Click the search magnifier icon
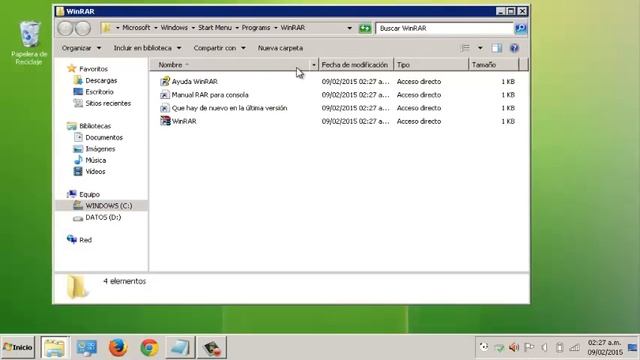This screenshot has width=640, height=360. point(520,28)
